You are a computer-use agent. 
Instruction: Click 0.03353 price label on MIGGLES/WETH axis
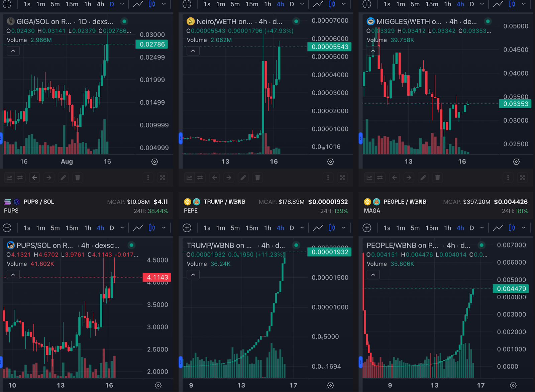click(x=515, y=104)
